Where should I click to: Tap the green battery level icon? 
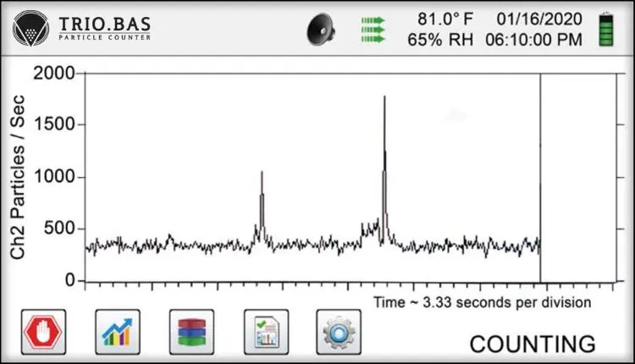[x=606, y=30]
